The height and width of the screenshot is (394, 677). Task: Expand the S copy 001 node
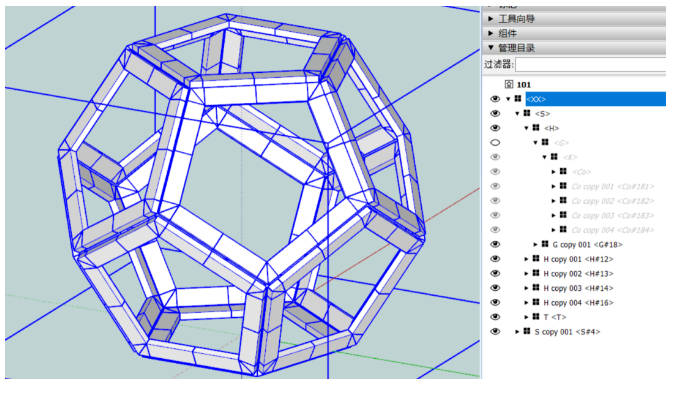tap(517, 332)
